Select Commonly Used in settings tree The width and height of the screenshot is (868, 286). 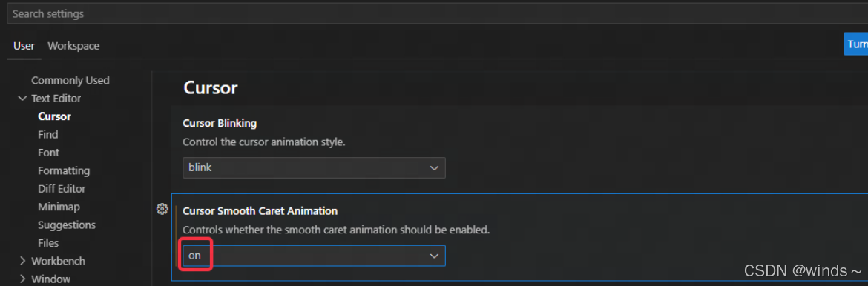(x=70, y=80)
